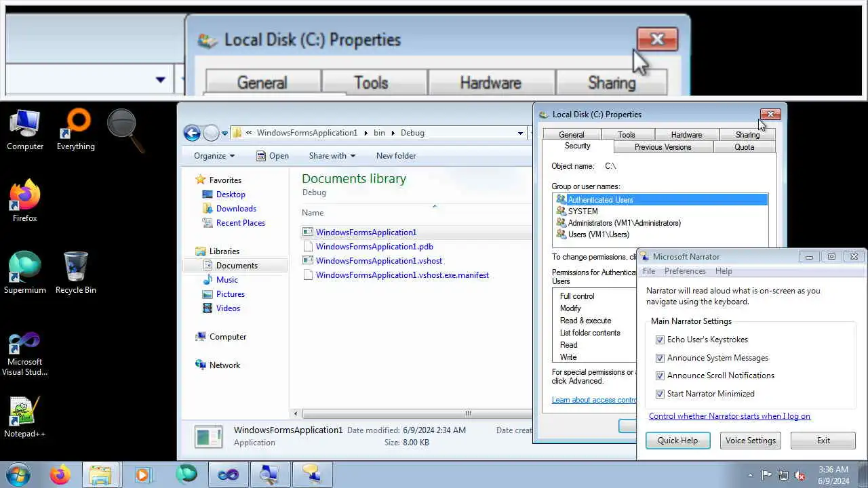
Task: Click the Quick Help button
Action: (x=677, y=441)
